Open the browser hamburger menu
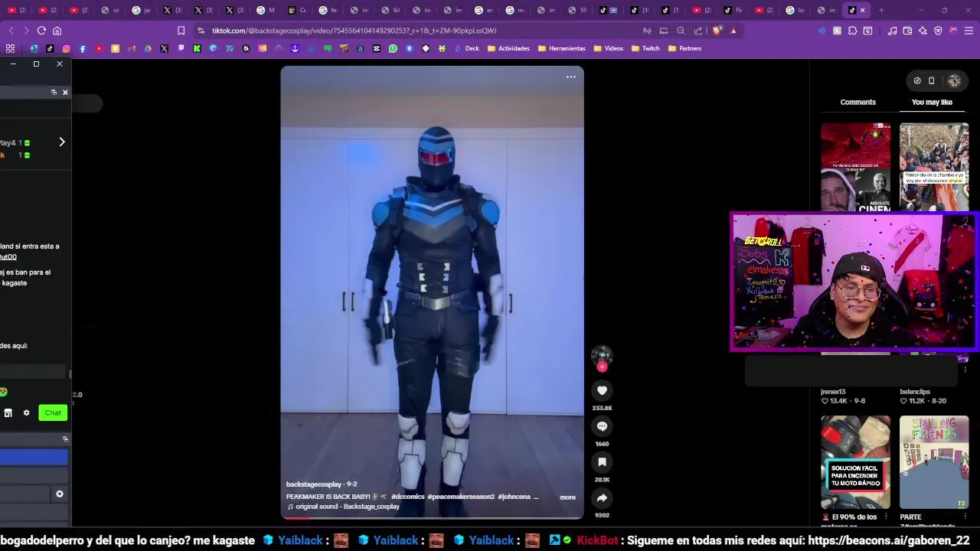The image size is (980, 551). click(969, 31)
